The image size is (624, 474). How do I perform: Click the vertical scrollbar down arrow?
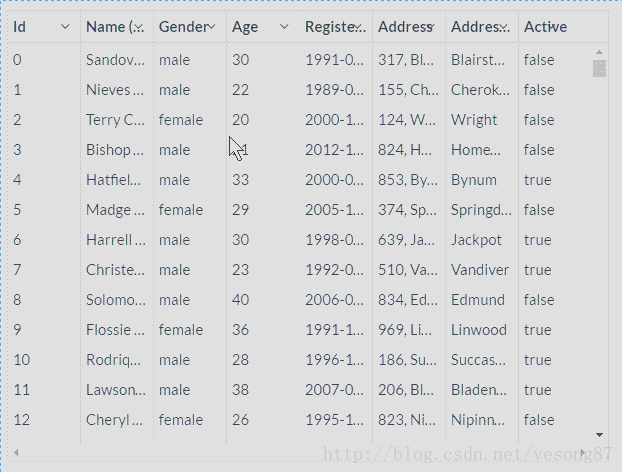coord(599,435)
